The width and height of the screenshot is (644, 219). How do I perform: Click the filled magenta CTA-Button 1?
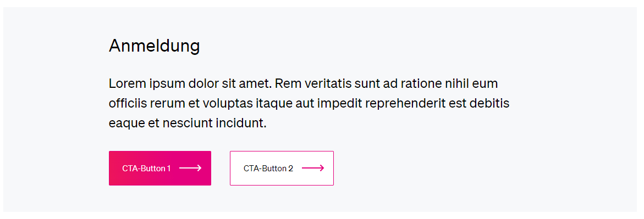(x=160, y=168)
